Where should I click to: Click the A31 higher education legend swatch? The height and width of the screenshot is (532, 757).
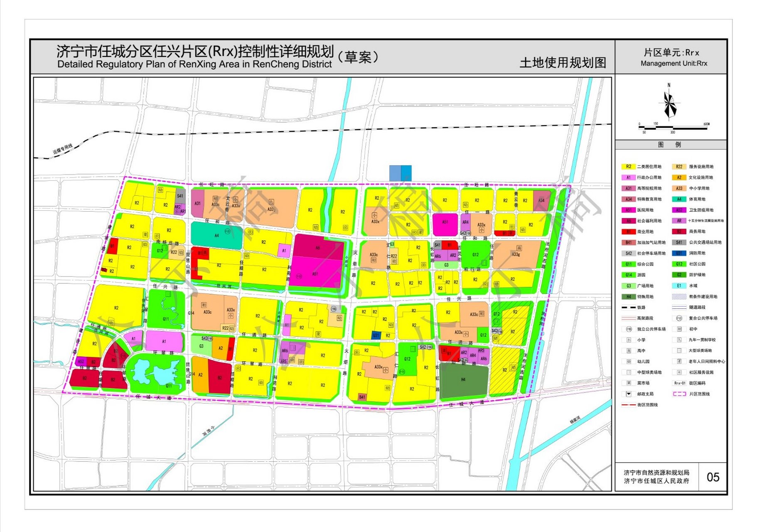[x=629, y=188]
